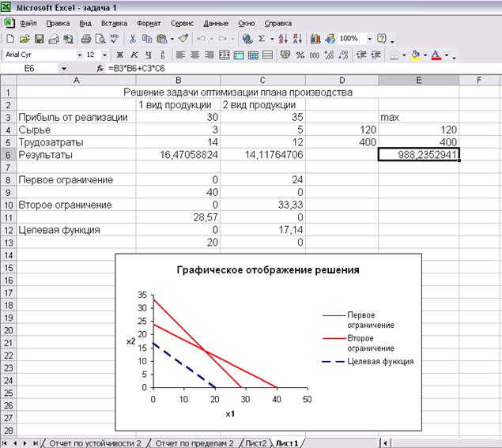
Task: Launch the Chart Wizard icon
Action: pos(315,38)
